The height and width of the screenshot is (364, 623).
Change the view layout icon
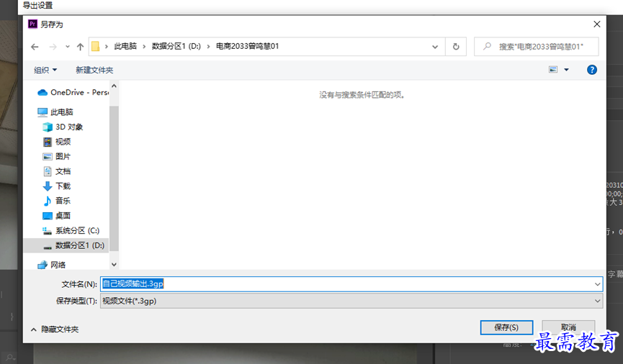pos(553,70)
